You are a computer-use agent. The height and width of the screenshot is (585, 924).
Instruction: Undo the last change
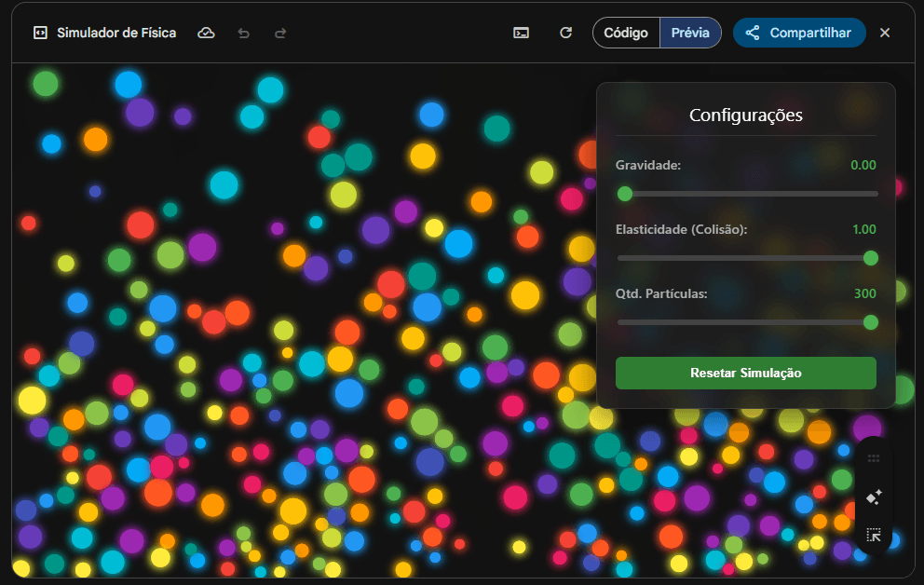(243, 33)
